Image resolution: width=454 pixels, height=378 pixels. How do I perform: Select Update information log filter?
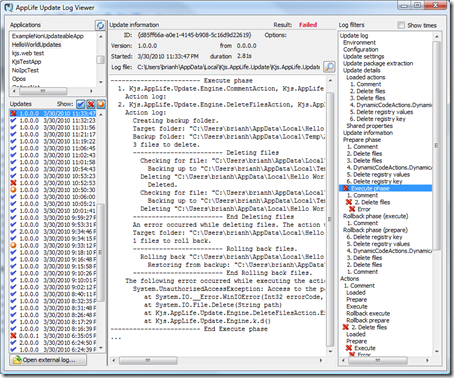368,133
